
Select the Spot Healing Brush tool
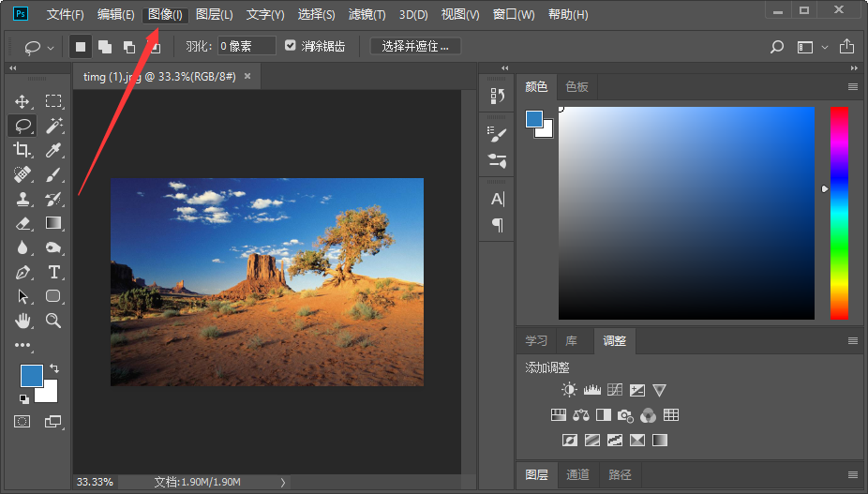22,174
